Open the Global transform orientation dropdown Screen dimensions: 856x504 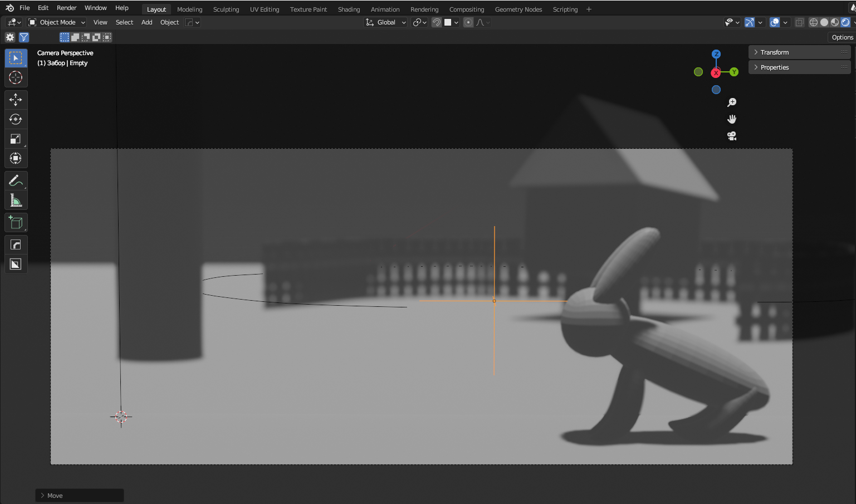click(386, 22)
